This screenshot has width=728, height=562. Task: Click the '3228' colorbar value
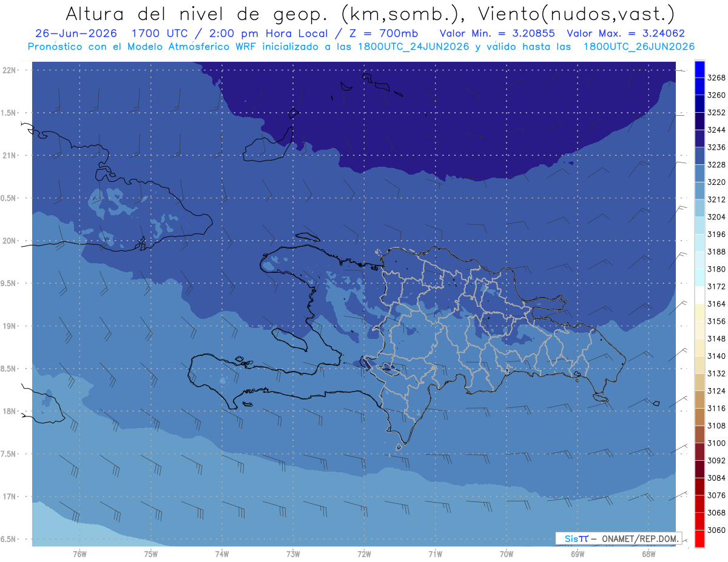click(x=716, y=165)
